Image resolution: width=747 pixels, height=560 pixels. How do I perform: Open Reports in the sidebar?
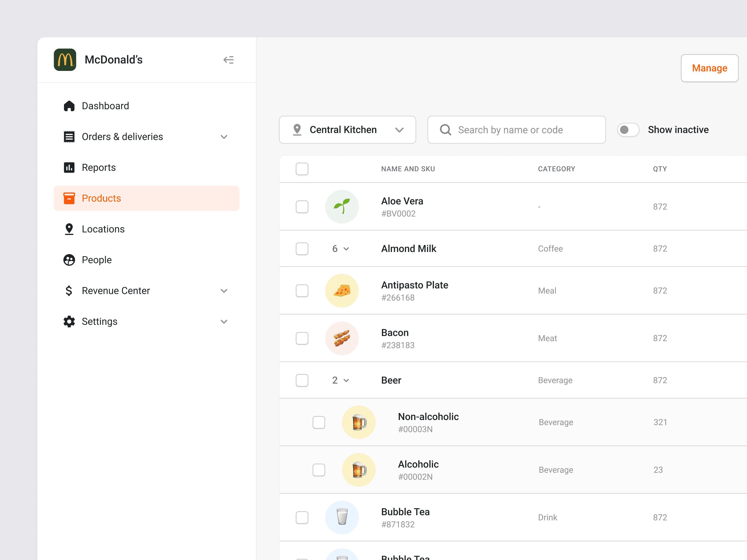tap(147, 168)
